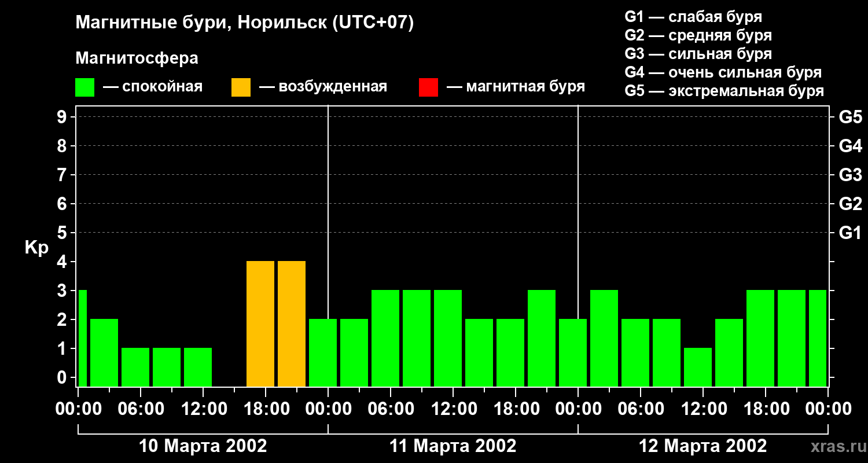The image size is (868, 463).
Task: Click the left orange Kp 4 bar
Action: tap(260, 324)
